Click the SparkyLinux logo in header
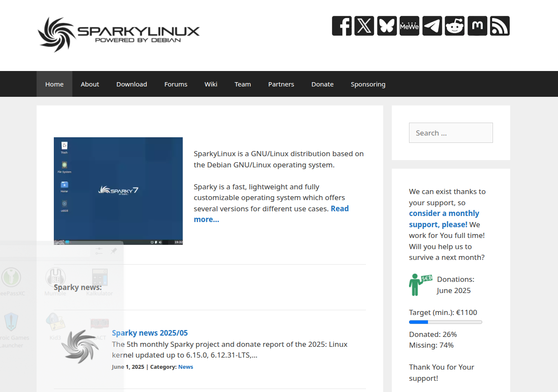This screenshot has height=392, width=558. point(118,34)
